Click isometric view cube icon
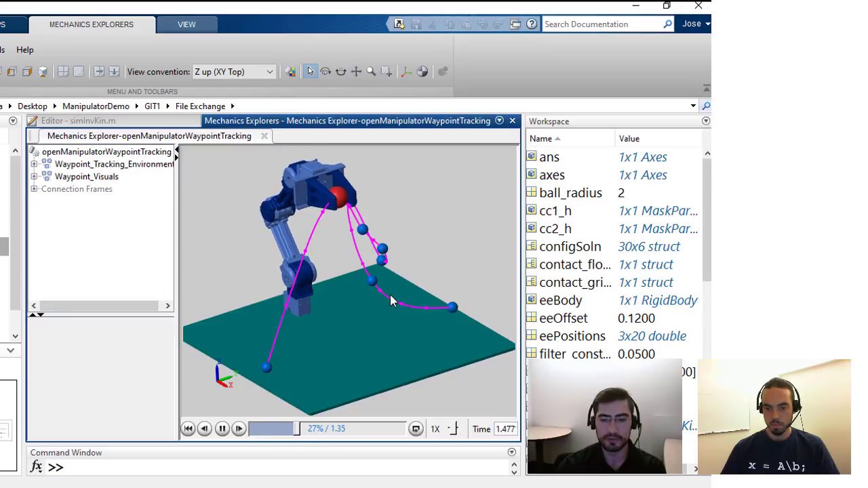The width and height of the screenshot is (868, 488). [x=43, y=71]
